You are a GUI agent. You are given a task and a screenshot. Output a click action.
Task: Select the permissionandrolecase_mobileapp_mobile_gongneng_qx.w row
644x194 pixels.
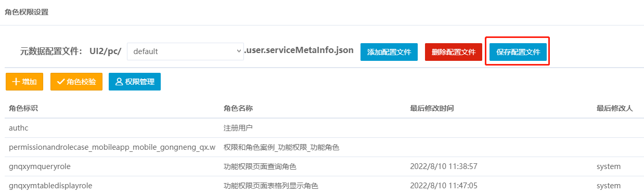[322, 147]
